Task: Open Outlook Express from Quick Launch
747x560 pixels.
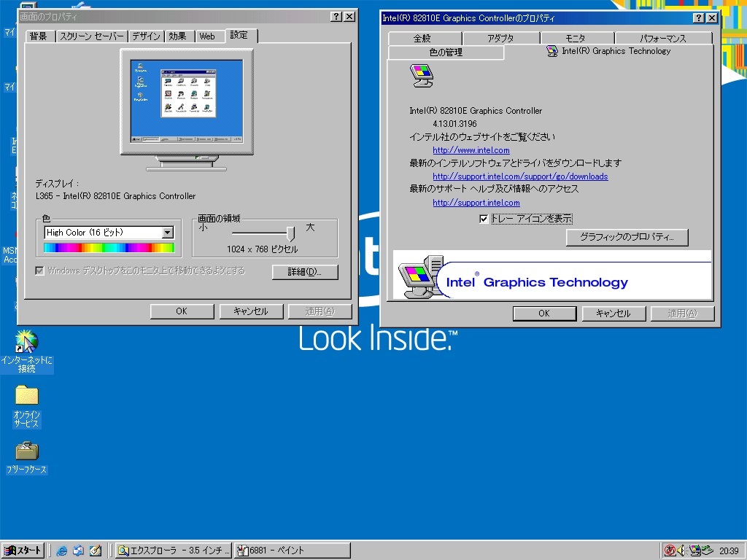Action: click(x=77, y=551)
